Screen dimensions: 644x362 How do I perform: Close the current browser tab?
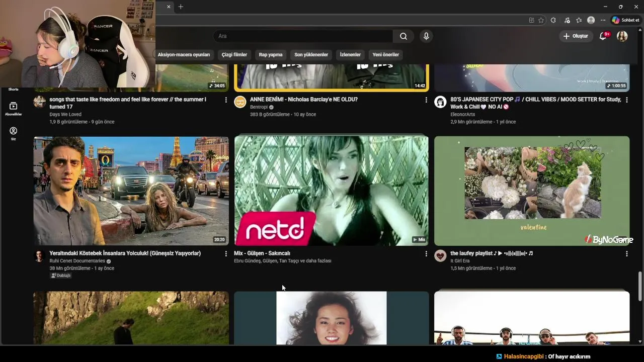pos(169,7)
